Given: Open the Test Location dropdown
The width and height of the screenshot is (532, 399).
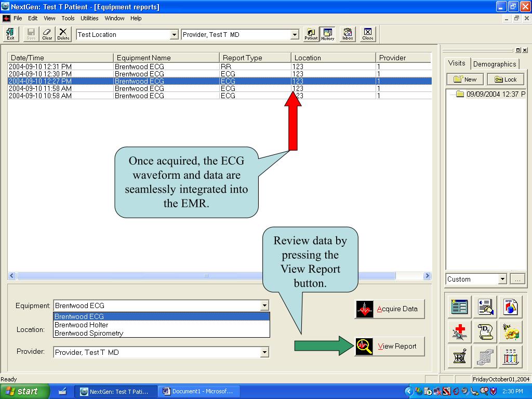Looking at the screenshot, I should point(174,35).
